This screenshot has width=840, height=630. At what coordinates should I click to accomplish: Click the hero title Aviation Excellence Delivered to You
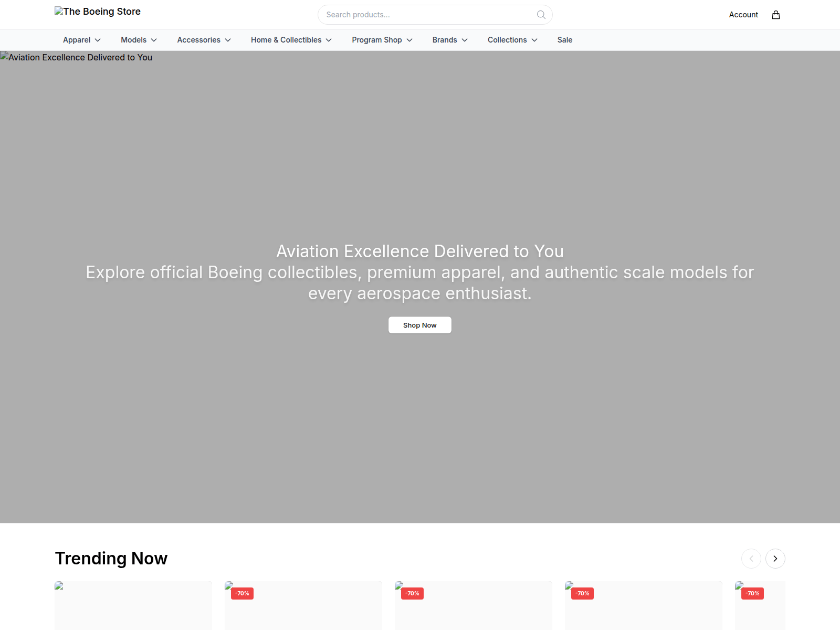pyautogui.click(x=420, y=251)
